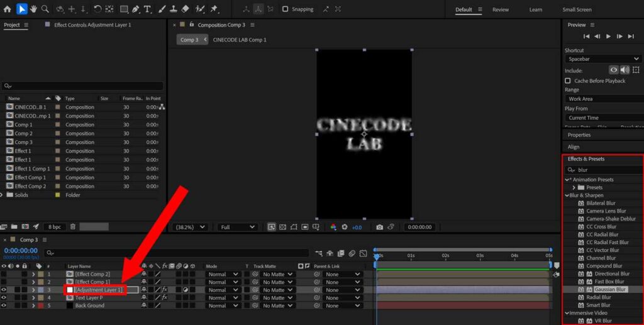Click the 8 bpc color depth button
The height and width of the screenshot is (325, 644).
tap(55, 226)
